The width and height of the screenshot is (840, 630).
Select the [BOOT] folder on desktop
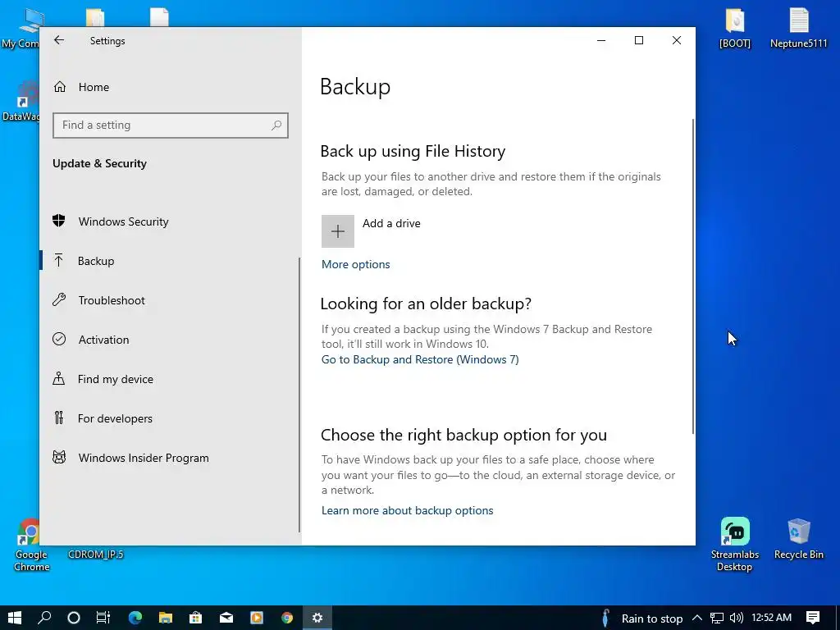coord(735,29)
